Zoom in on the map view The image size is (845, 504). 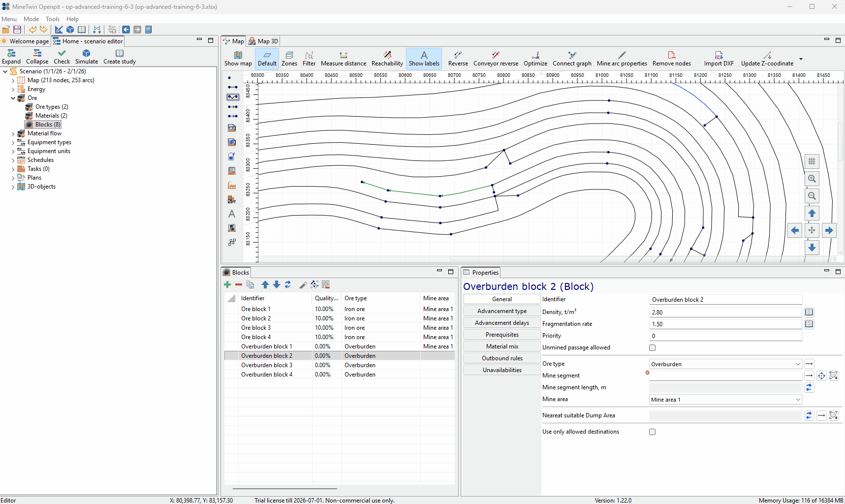pos(812,179)
